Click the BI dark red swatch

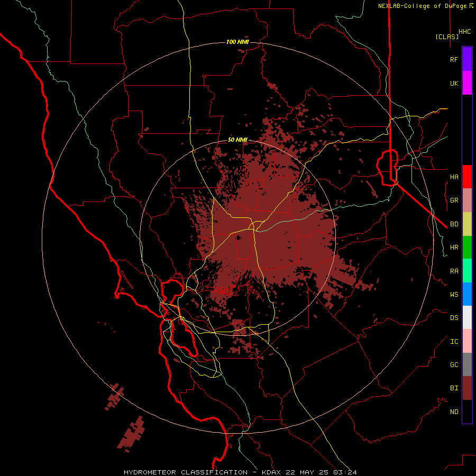(x=467, y=388)
